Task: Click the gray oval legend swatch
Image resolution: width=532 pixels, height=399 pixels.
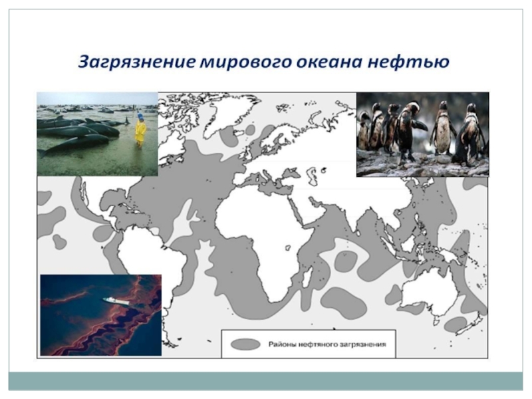Action: 245,344
